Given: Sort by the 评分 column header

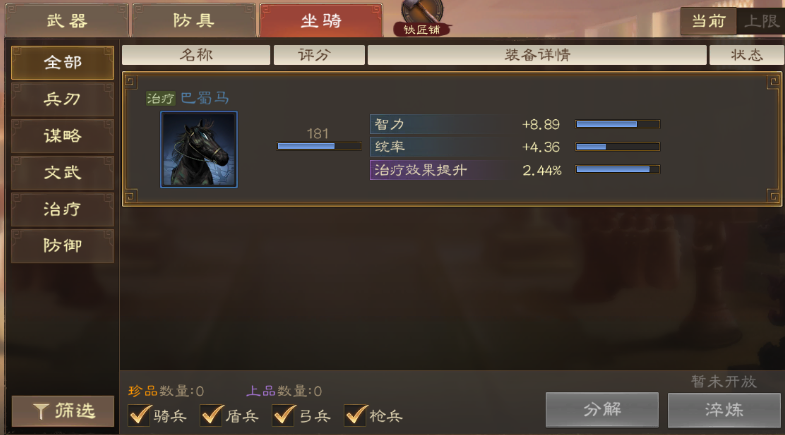Looking at the screenshot, I should [x=319, y=55].
